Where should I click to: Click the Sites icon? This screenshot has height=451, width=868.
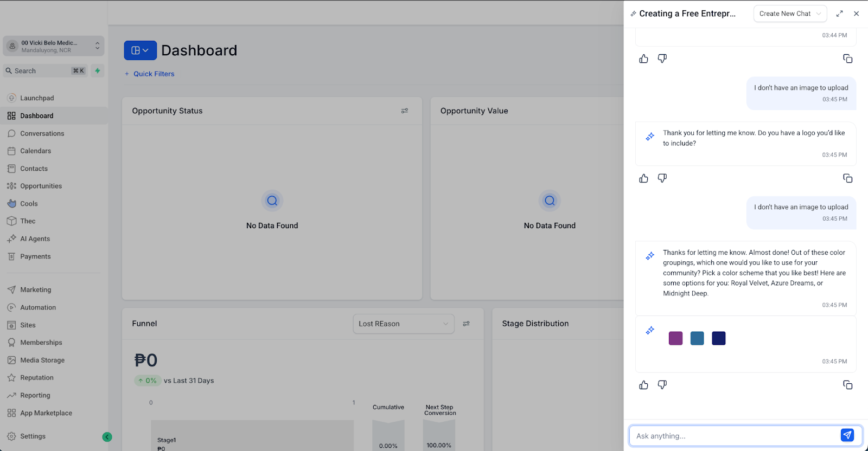coord(11,325)
